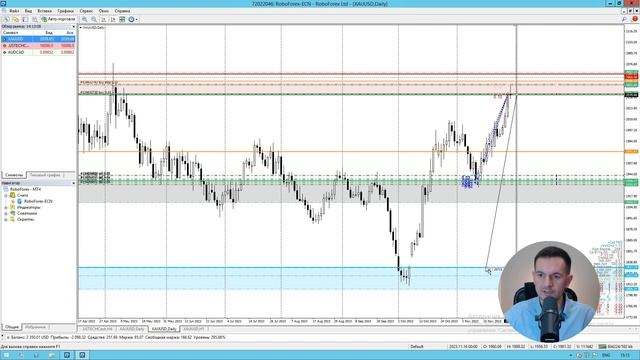Click the connection status indicator
Screen dimensions: 640x360
pos(615,347)
